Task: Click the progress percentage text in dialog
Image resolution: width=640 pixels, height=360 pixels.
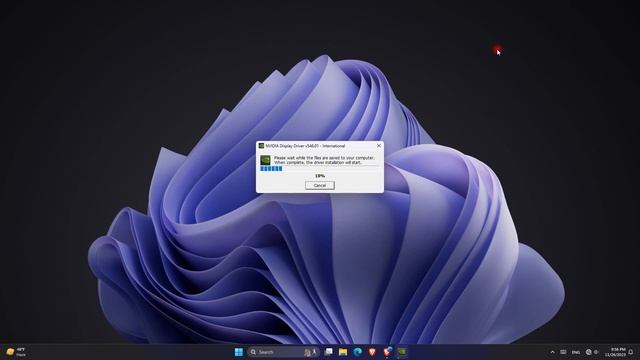Action: click(x=320, y=176)
